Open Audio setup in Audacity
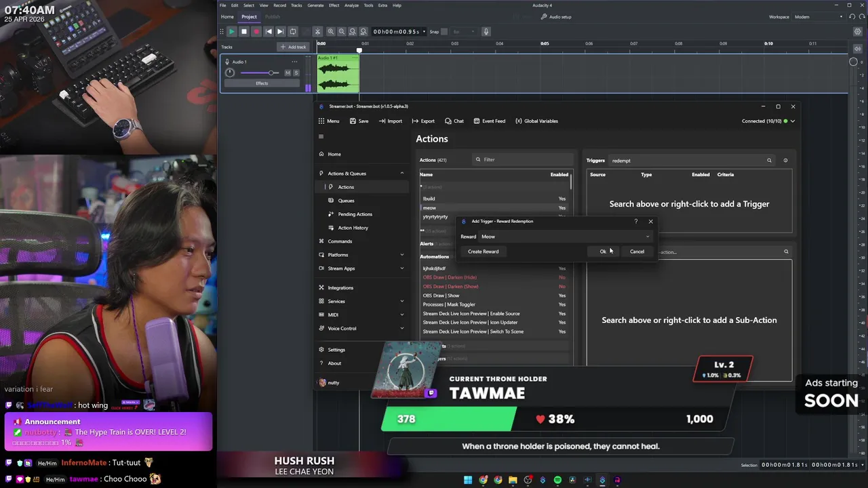868x488 pixels. tap(556, 17)
